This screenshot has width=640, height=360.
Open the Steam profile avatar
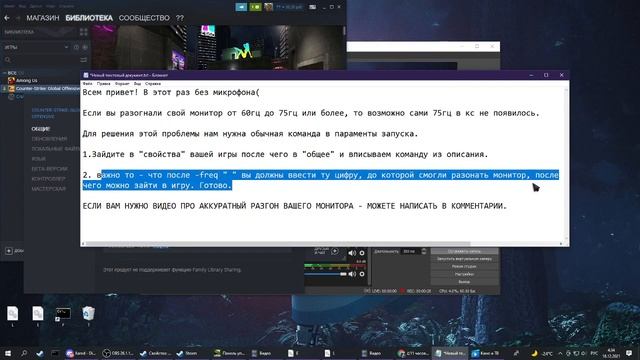pyautogui.click(x=269, y=7)
